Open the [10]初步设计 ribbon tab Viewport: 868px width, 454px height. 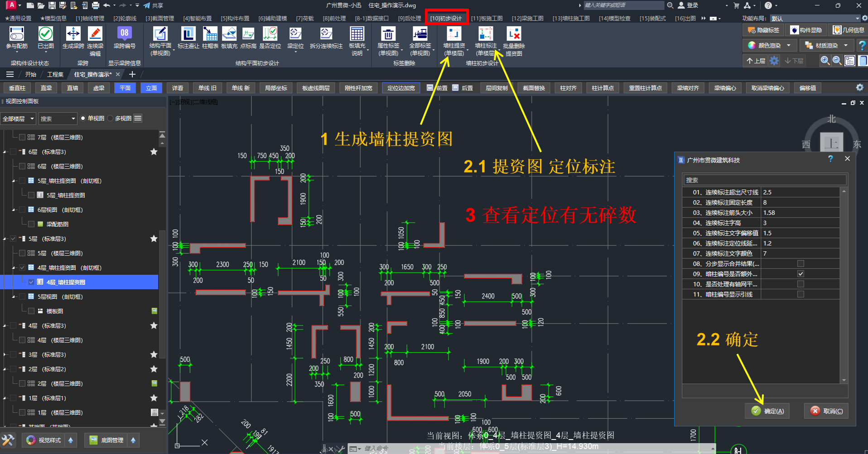[x=446, y=18]
